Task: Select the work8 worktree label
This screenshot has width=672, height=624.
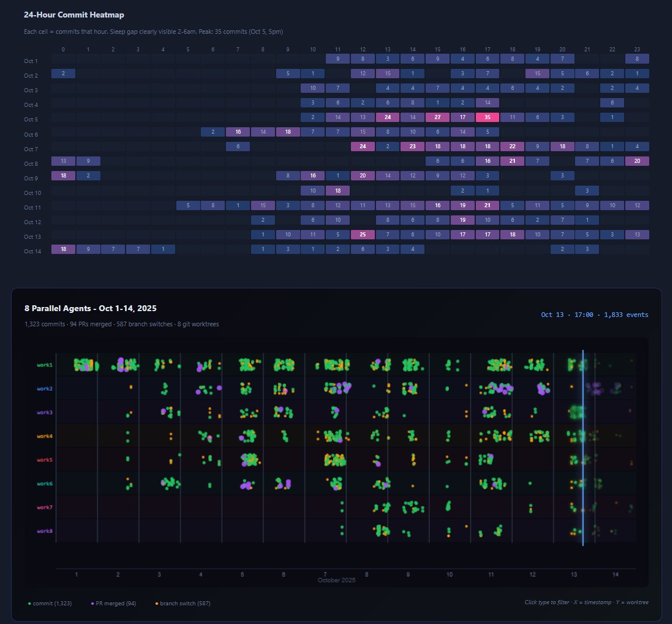Action: [x=44, y=531]
